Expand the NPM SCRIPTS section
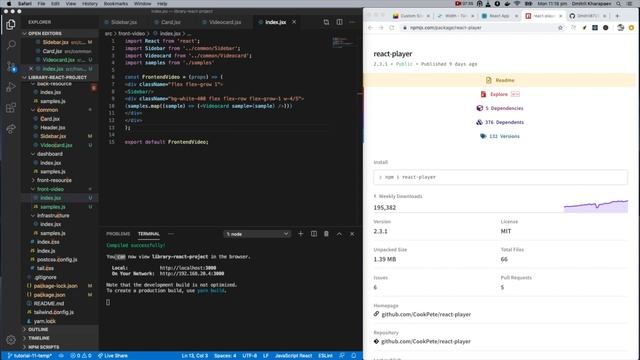640x360 pixels. point(43,347)
